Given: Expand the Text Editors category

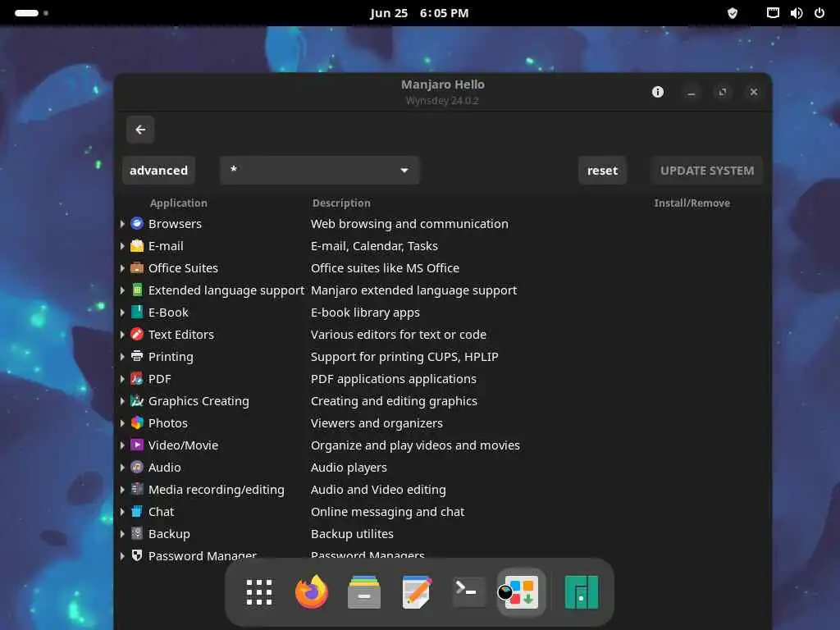Looking at the screenshot, I should tap(122, 335).
